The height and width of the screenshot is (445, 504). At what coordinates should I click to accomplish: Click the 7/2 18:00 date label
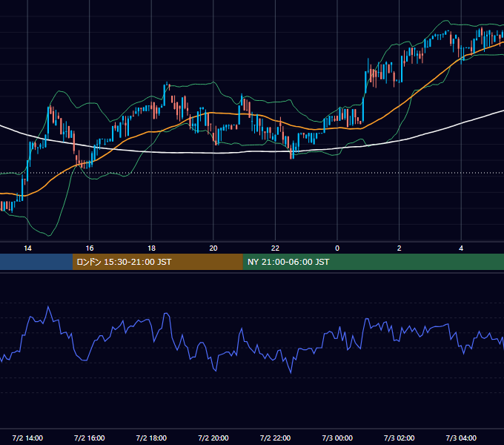(x=151, y=438)
